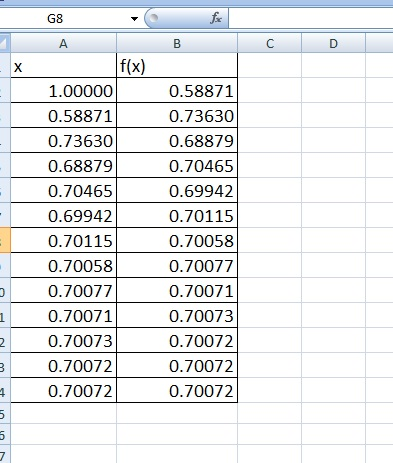
Task: Open the Name Box dropdown arrow
Action: (134, 19)
